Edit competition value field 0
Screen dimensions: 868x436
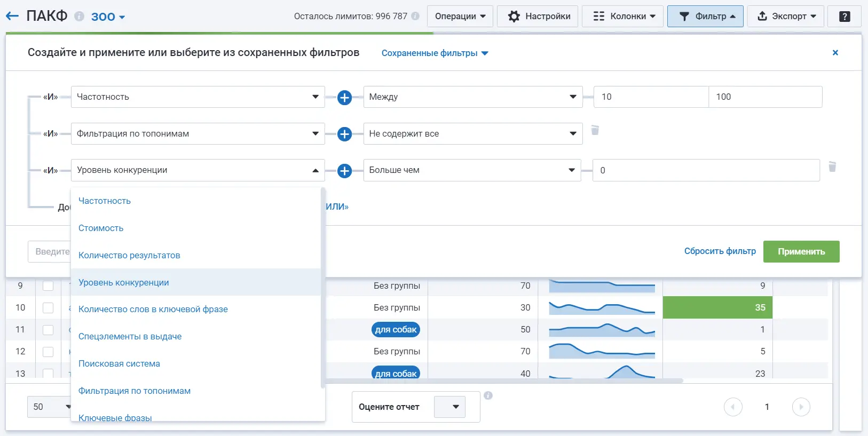(706, 170)
